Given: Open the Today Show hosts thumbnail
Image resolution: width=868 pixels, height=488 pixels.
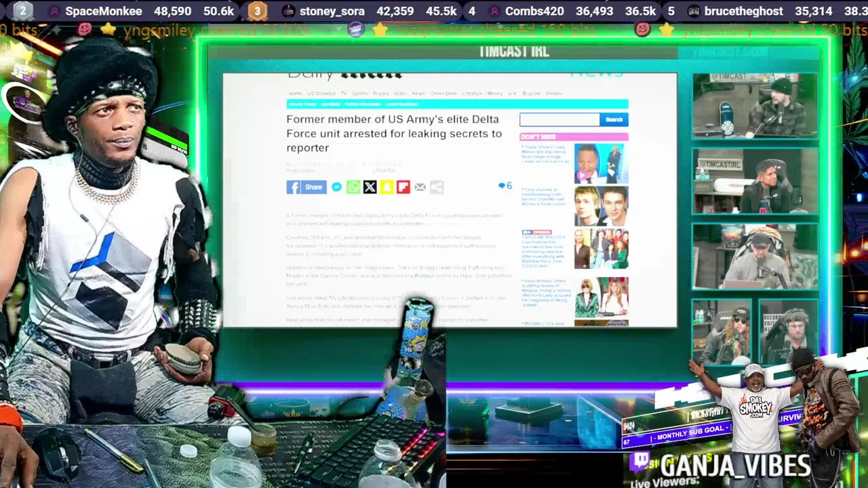Looking at the screenshot, I should click(x=601, y=163).
